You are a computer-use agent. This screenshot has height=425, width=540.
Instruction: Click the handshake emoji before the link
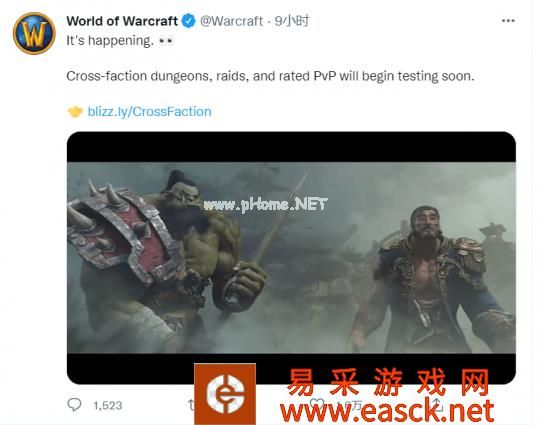tap(75, 112)
